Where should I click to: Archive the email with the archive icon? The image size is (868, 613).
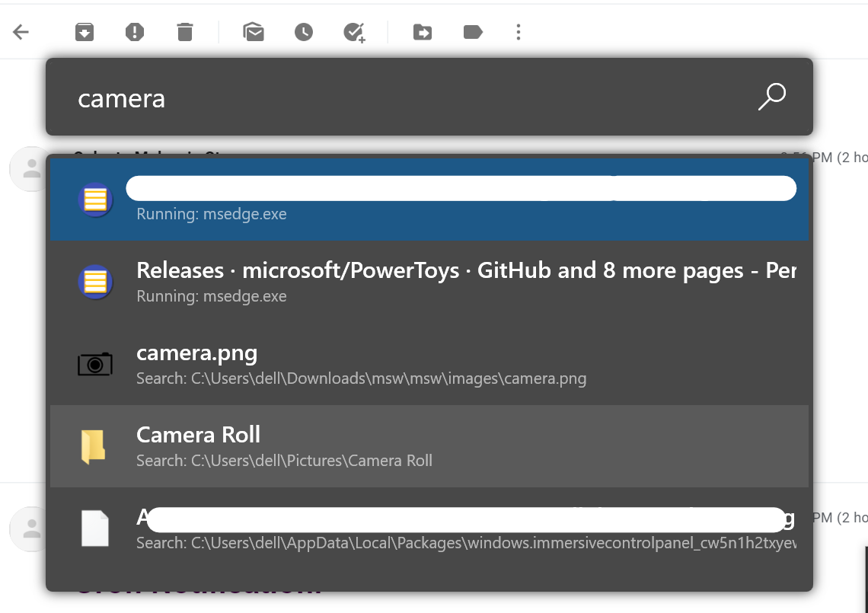click(x=85, y=32)
